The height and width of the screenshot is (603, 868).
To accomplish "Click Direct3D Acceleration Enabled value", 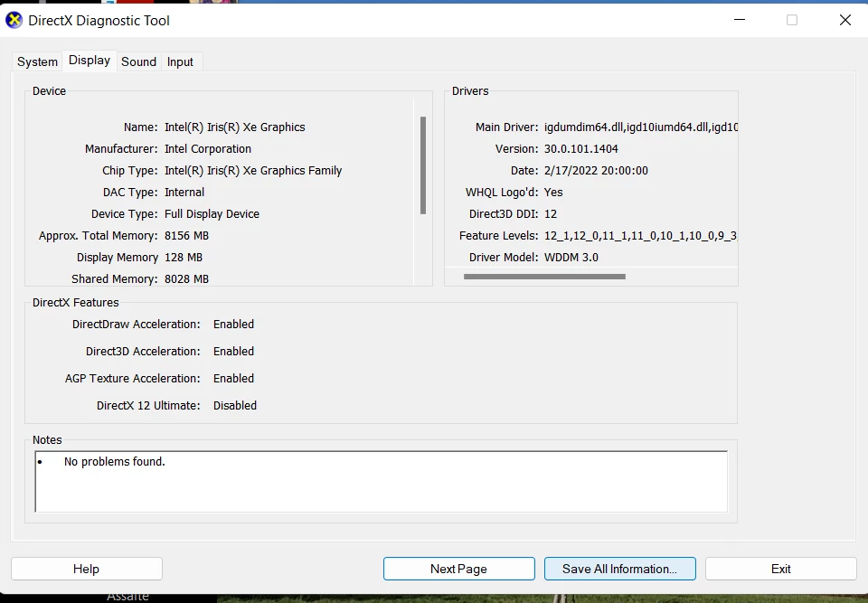I will coord(233,351).
